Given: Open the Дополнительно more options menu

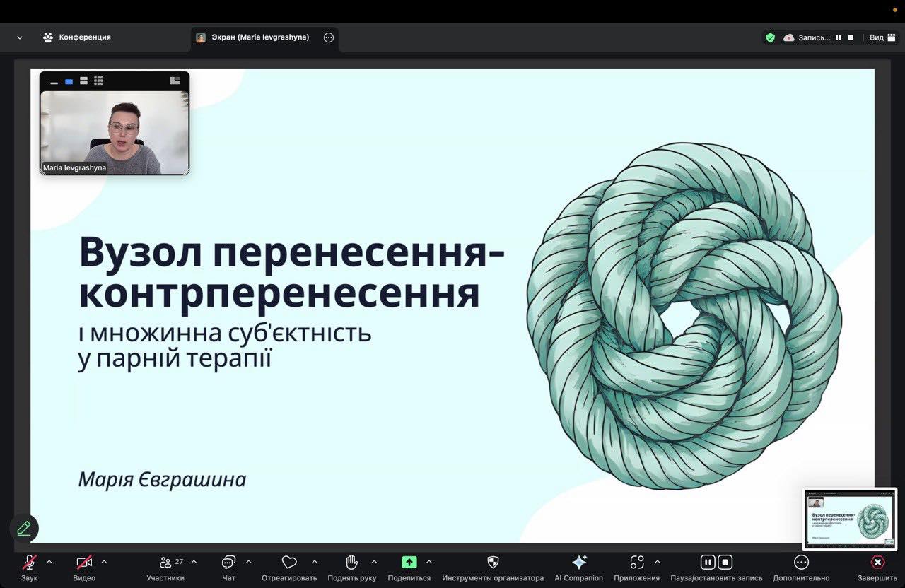Looking at the screenshot, I should pos(801,563).
